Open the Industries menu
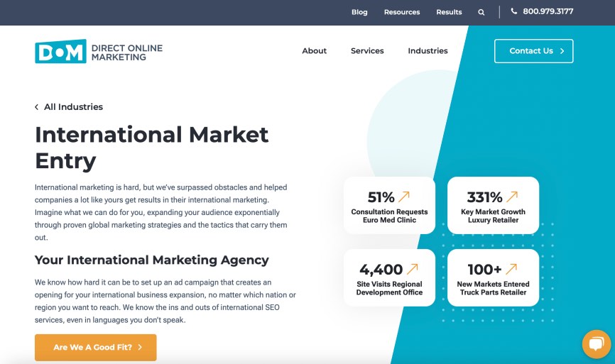Viewport: 615px width, 364px height. [428, 50]
